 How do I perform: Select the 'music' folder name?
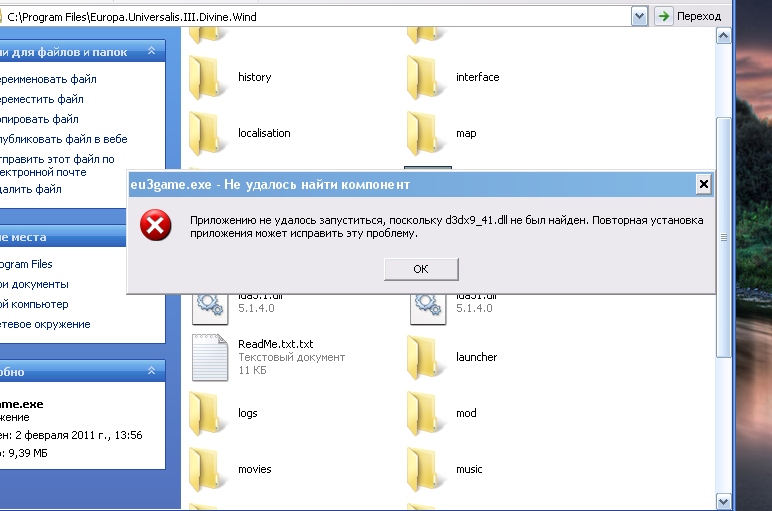tap(469, 470)
